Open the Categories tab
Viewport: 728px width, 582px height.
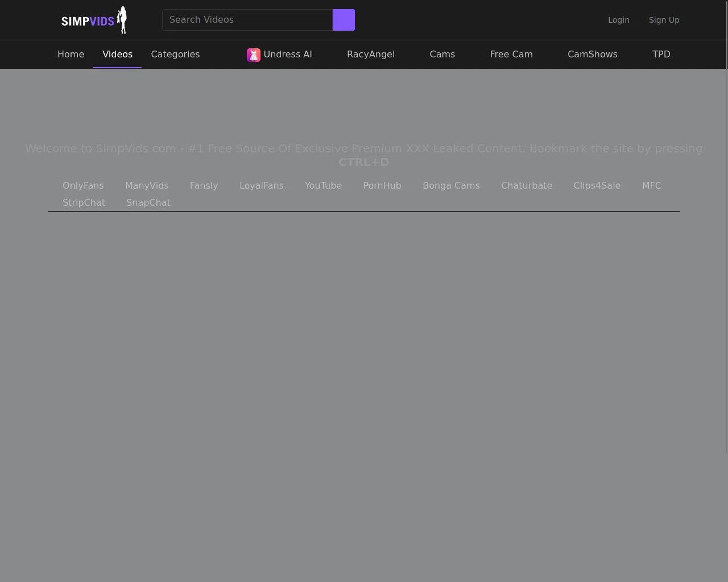click(x=175, y=55)
